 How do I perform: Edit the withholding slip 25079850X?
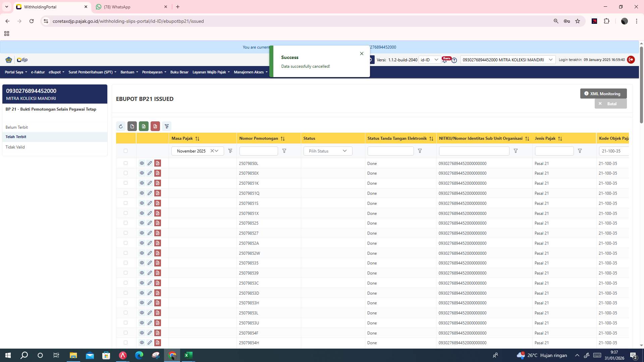point(150,173)
